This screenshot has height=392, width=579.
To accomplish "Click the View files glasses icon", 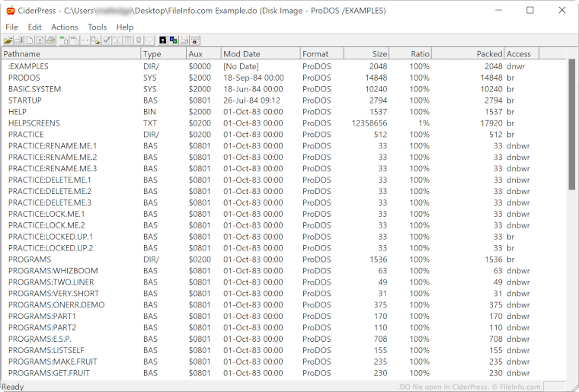I will point(85,40).
